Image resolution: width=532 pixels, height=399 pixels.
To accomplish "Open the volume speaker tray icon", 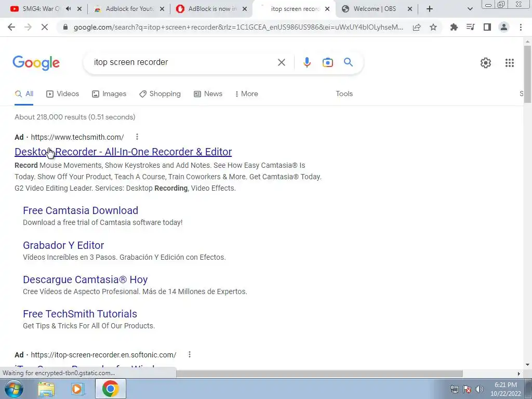I will pos(479,389).
